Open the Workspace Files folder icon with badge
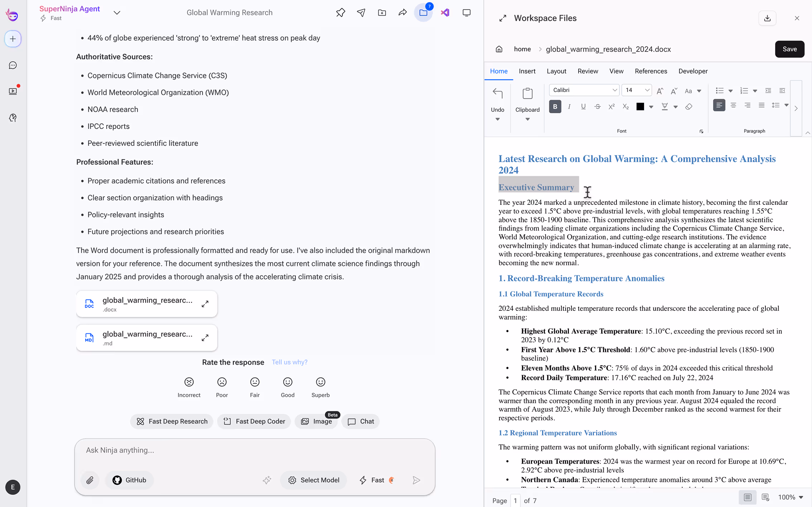 [x=424, y=13]
